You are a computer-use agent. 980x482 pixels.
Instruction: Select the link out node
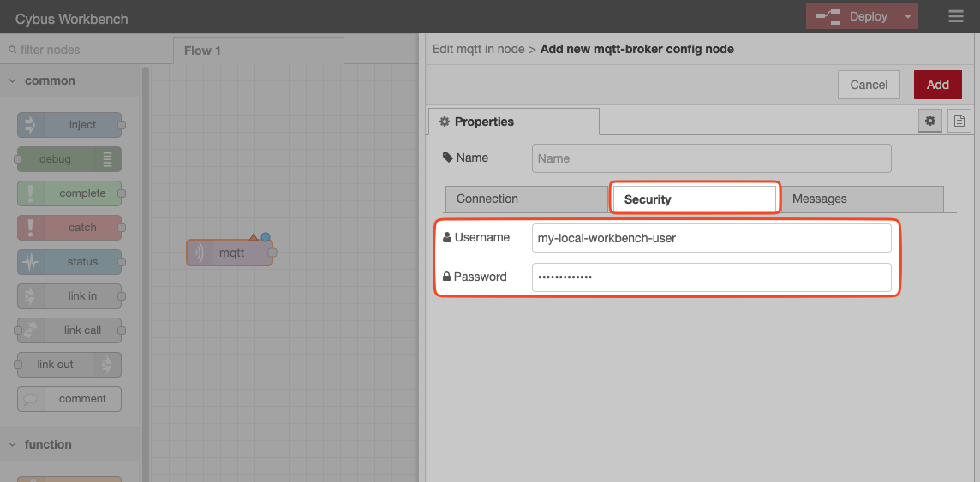[x=69, y=365]
